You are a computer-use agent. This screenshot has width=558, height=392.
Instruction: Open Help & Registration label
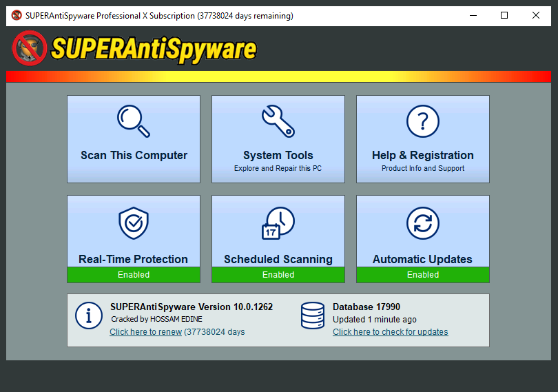point(423,155)
